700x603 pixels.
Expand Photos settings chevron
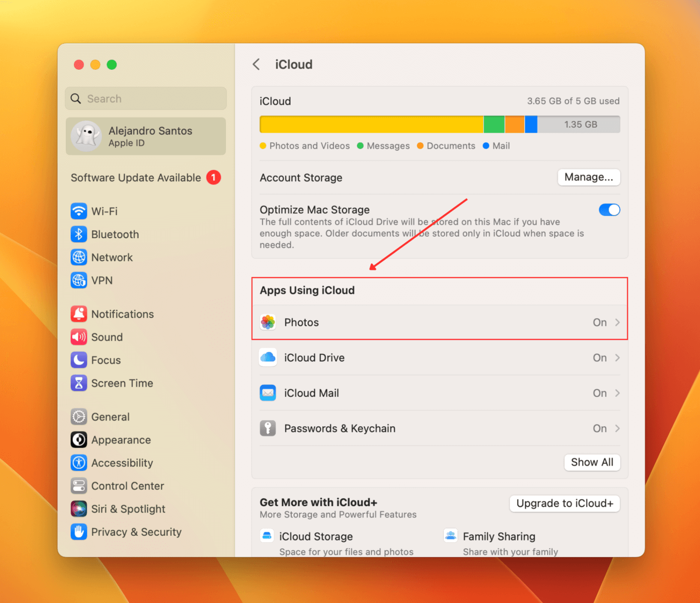coord(617,322)
